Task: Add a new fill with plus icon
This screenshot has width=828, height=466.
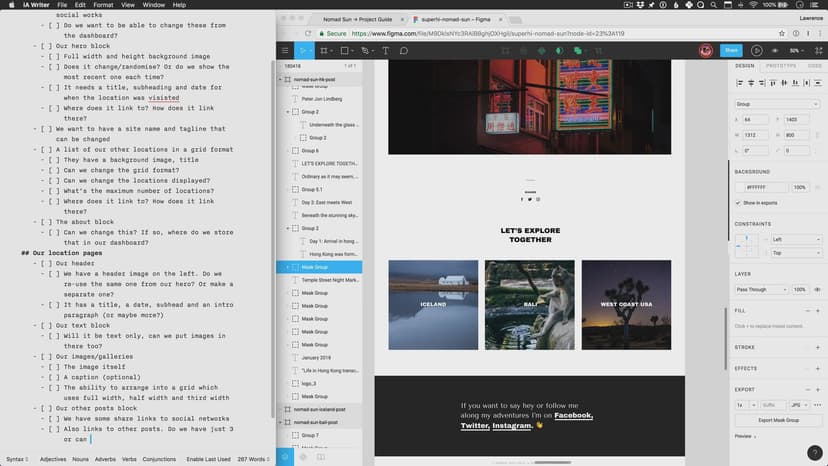Action: click(818, 311)
